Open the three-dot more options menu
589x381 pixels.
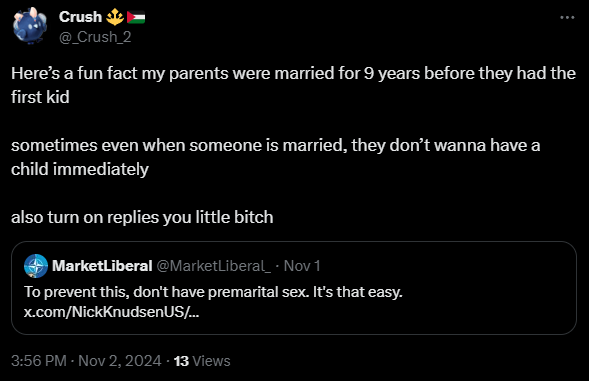pyautogui.click(x=567, y=17)
